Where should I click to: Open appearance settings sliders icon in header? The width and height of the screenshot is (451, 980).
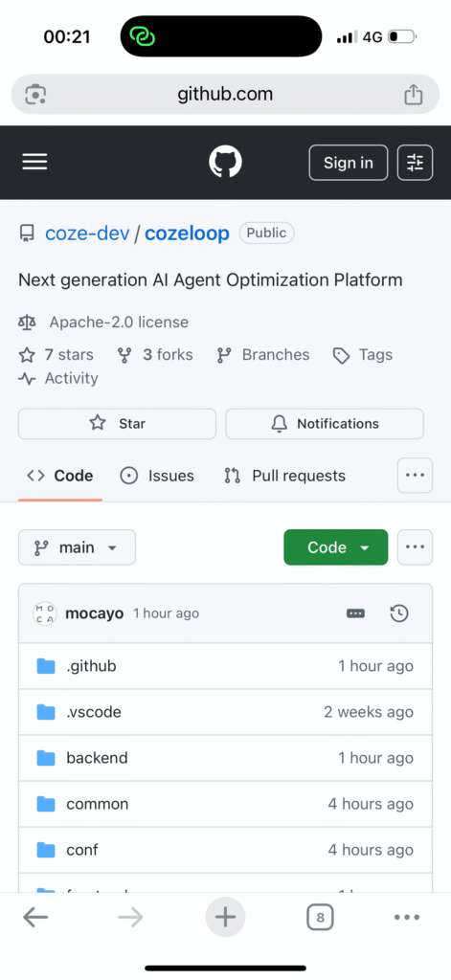[416, 163]
